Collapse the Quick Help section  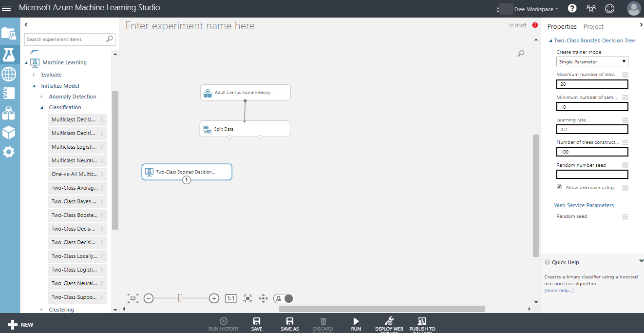coord(641,261)
